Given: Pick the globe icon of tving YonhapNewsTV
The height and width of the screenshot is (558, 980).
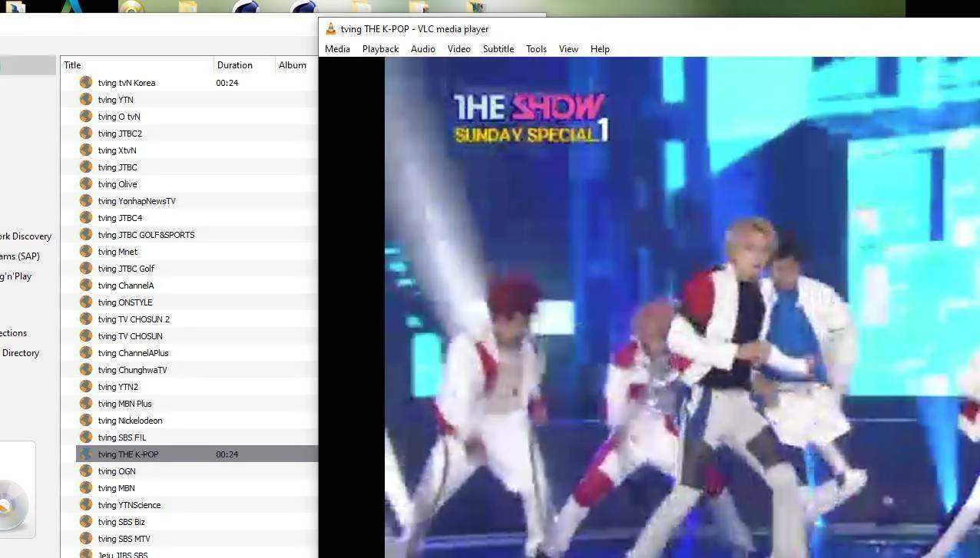Looking at the screenshot, I should tap(86, 201).
